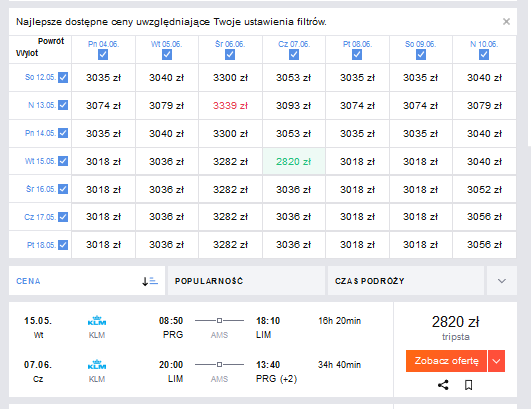Select the CENA sorting tab
This screenshot has width=531, height=409.
tap(87, 281)
